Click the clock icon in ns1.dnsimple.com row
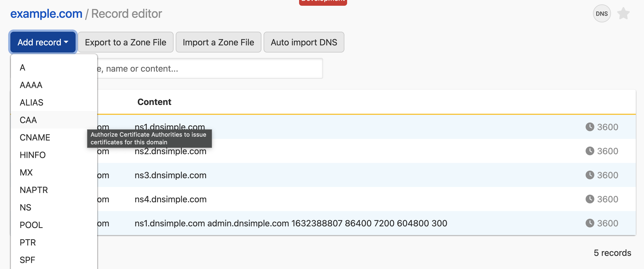644x269 pixels. pos(590,127)
